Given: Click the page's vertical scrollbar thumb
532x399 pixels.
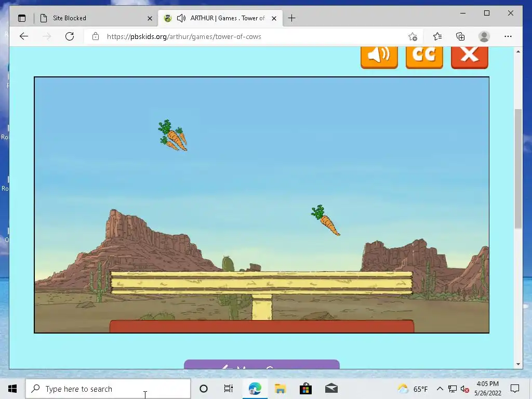Looking at the screenshot, I should [518, 169].
